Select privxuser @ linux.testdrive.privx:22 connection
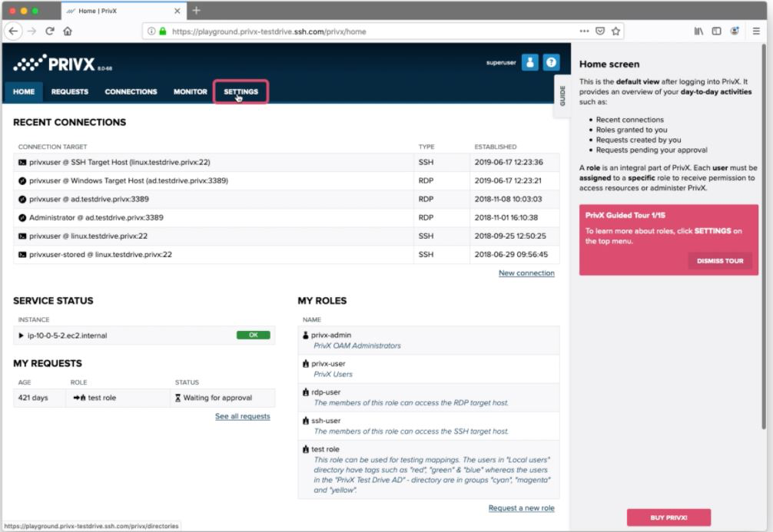Screen dimensions: 773x532 click(x=88, y=236)
